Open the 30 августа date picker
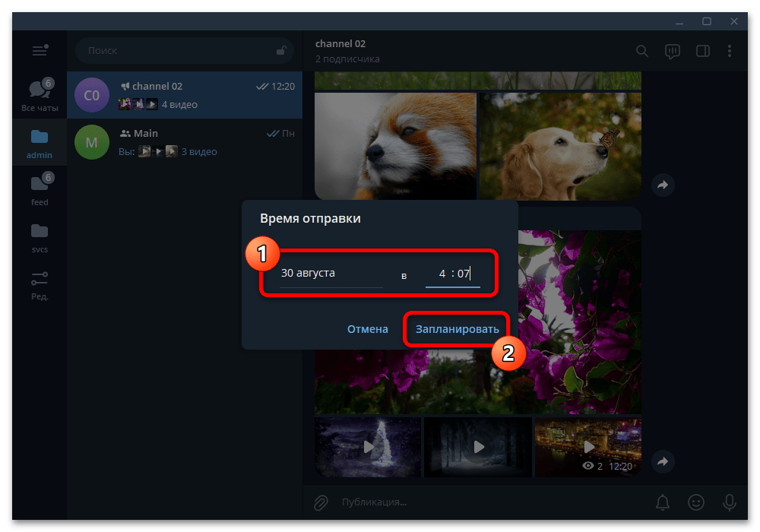This screenshot has width=760, height=532. click(331, 274)
